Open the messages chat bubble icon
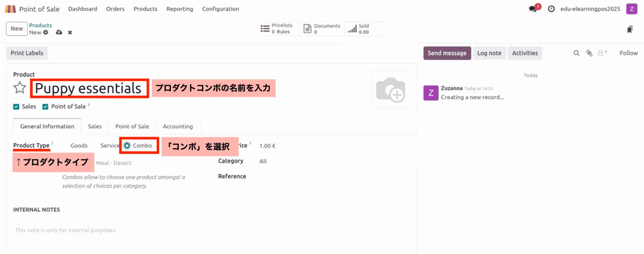 (x=533, y=9)
